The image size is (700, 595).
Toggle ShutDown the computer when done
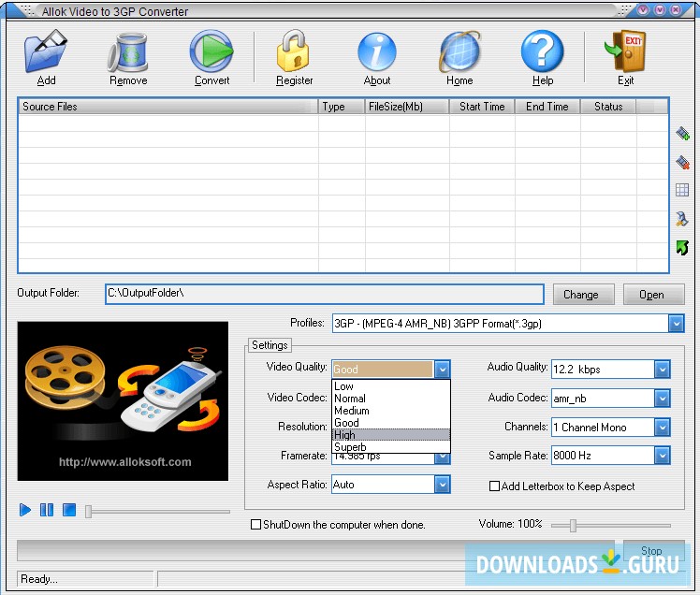click(255, 524)
